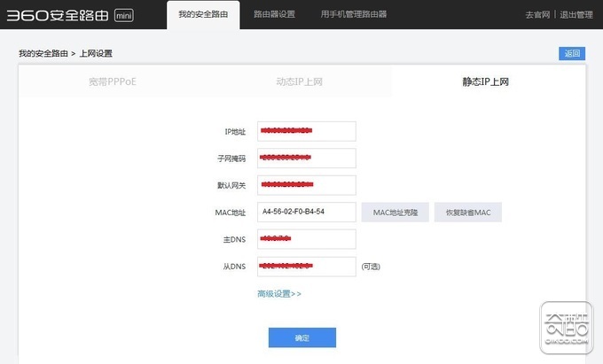The width and height of the screenshot is (603, 364).
Task: Focus the 从DNS input field
Action: (x=307, y=267)
